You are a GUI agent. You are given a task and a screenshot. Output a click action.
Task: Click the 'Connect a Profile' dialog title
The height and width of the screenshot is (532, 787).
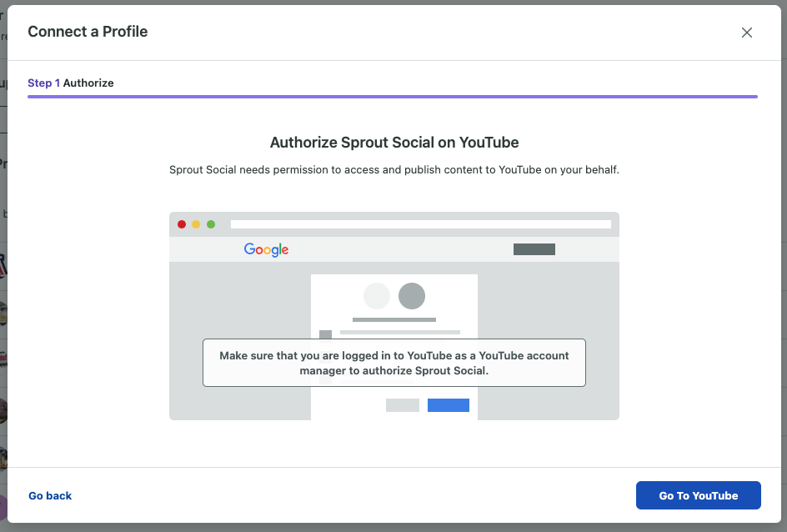click(x=88, y=32)
